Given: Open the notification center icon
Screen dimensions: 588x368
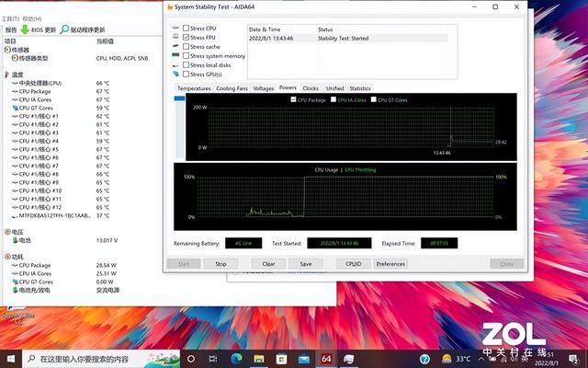Looking at the screenshot, I should click(573, 359).
